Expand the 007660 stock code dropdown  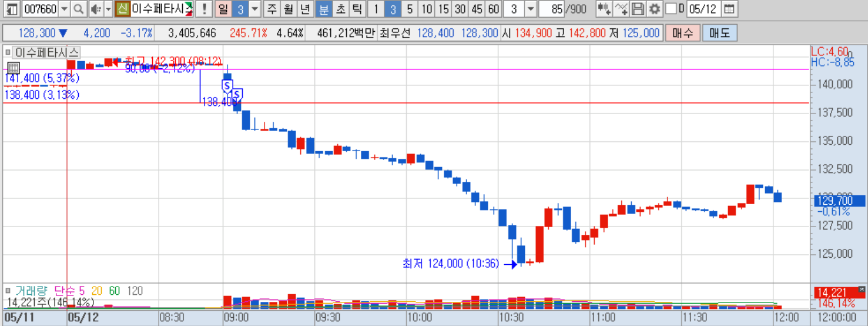click(x=64, y=9)
